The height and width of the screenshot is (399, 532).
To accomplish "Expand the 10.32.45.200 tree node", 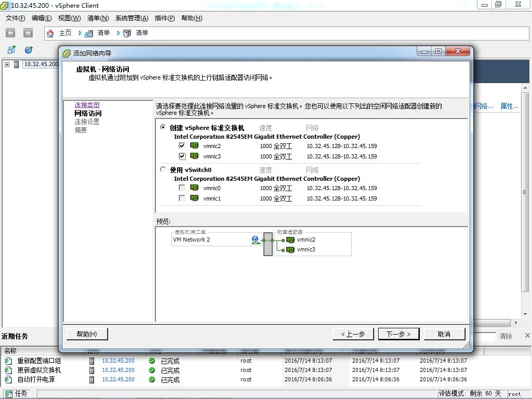I will tap(7, 64).
